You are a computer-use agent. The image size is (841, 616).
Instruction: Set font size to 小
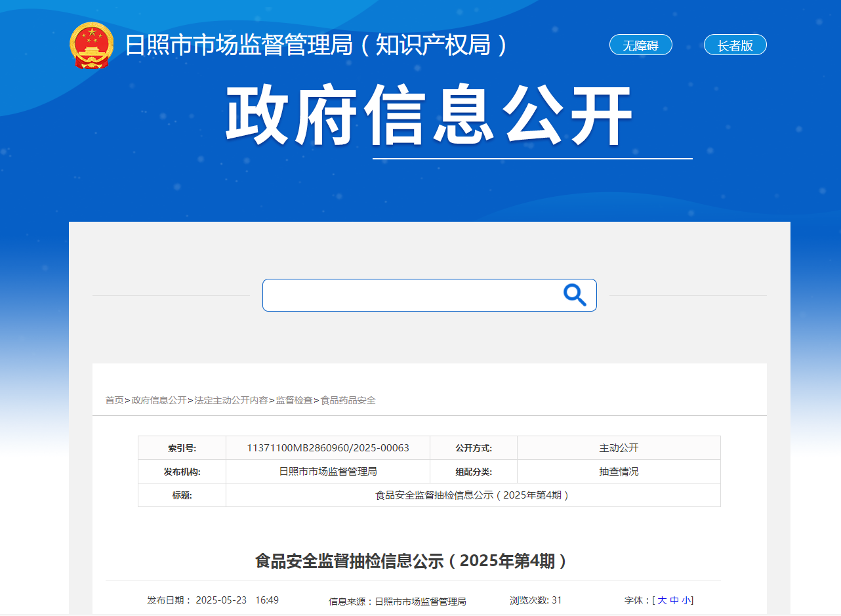pos(686,600)
